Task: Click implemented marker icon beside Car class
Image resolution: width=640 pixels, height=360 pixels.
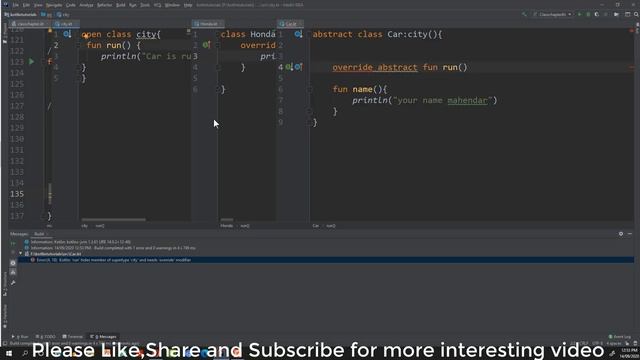Action: point(298,34)
